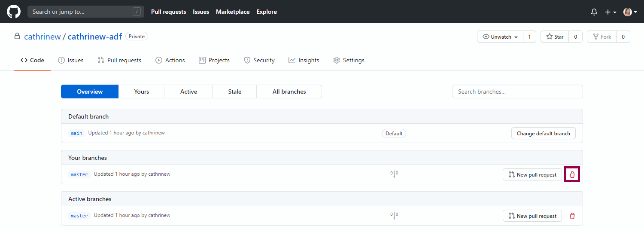Open the plus create-new dropdown
Screen dimensions: 644x232
coord(610,12)
